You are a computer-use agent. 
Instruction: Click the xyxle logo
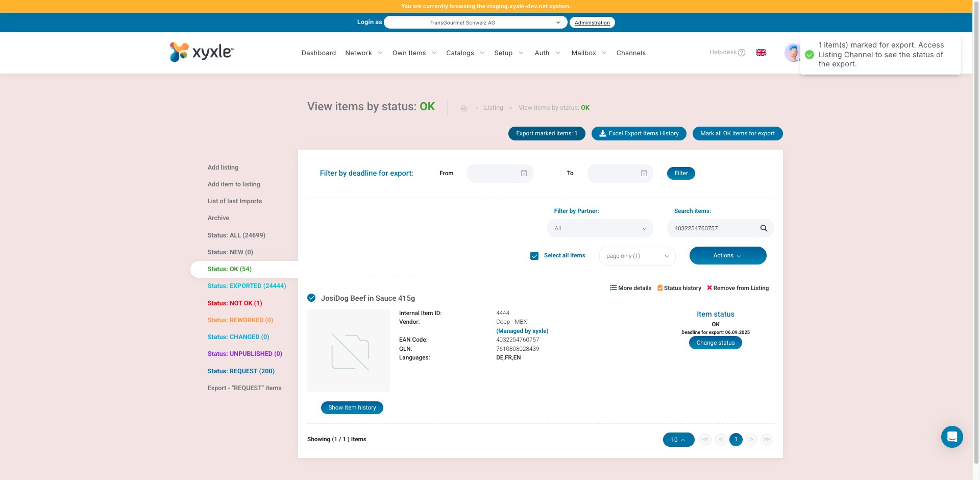(x=202, y=52)
